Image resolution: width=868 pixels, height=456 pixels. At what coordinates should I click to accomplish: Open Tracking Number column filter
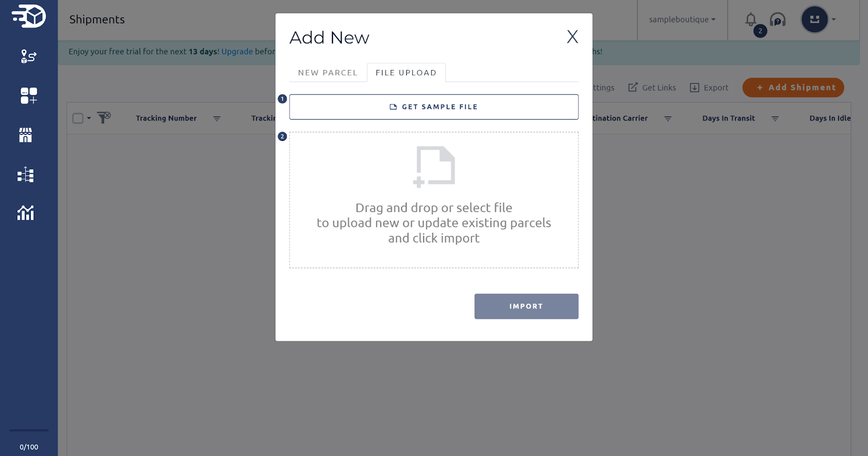point(217,118)
